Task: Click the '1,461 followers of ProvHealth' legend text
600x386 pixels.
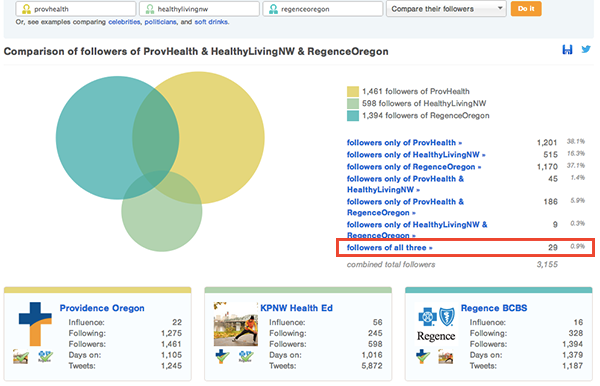Action: [x=416, y=91]
